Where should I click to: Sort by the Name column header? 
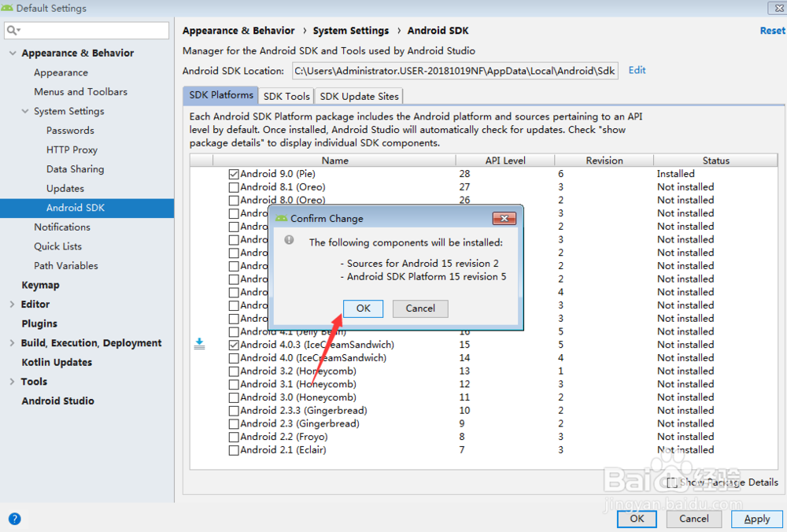[334, 161]
